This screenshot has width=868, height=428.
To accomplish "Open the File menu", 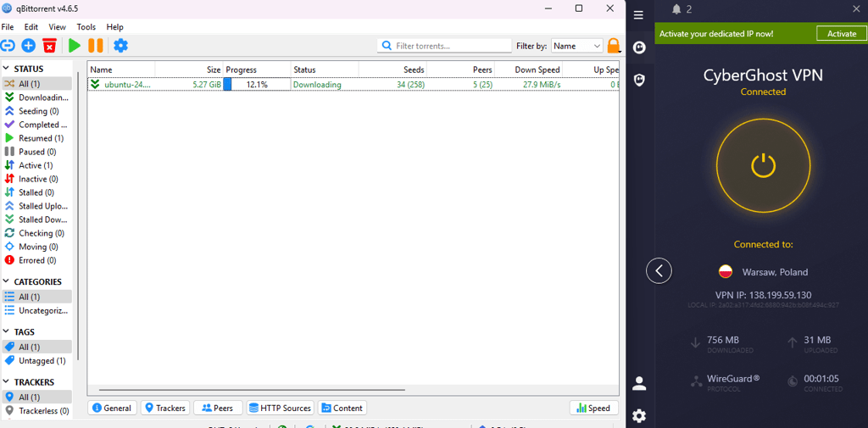I will pos(8,26).
